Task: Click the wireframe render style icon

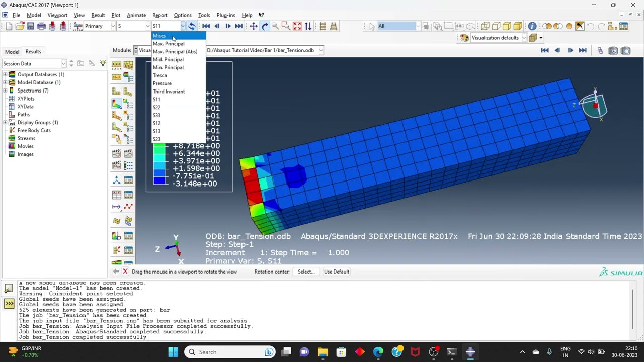Action: [x=485, y=26]
